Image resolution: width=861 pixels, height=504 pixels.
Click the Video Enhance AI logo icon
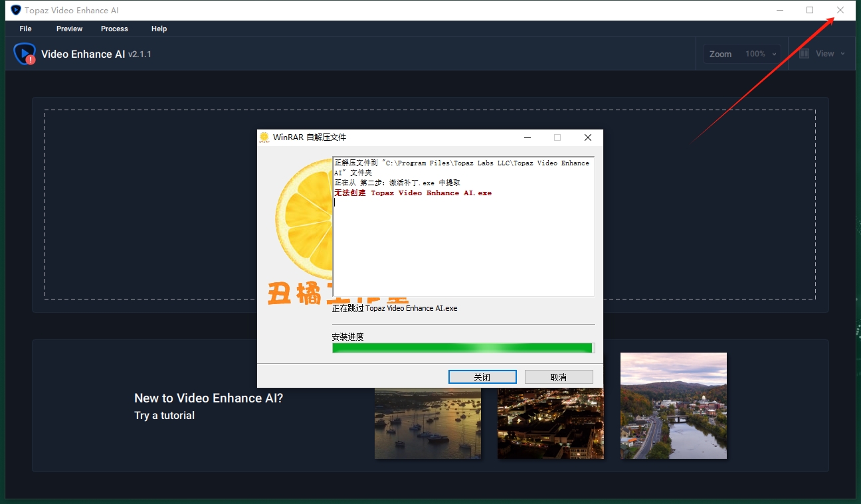(x=25, y=54)
